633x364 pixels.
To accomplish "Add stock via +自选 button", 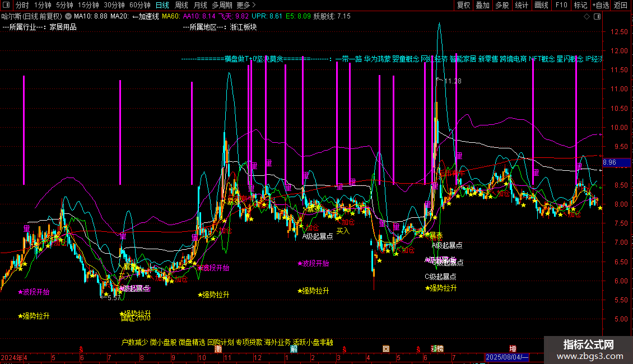I will (601, 5).
